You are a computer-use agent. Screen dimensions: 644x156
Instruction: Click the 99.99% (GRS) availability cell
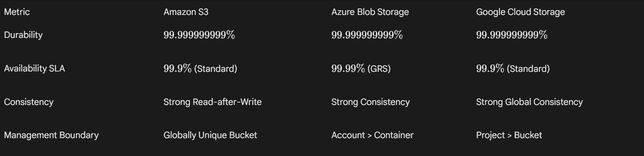pos(361,69)
